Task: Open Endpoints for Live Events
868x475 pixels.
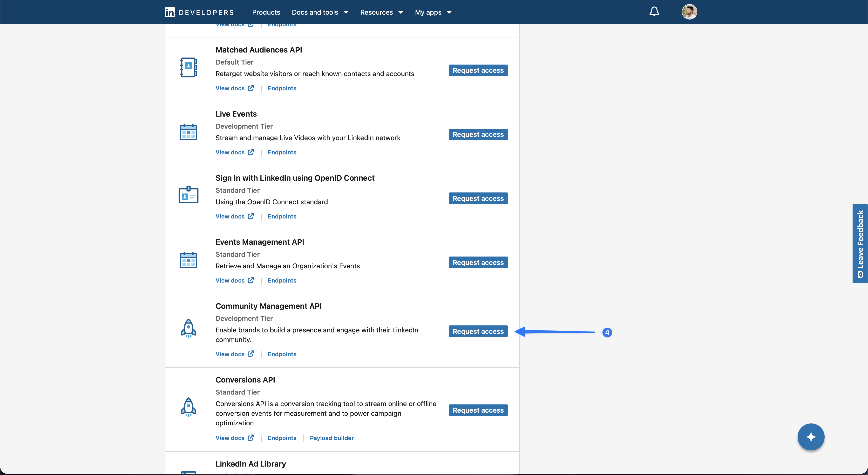Action: tap(282, 152)
